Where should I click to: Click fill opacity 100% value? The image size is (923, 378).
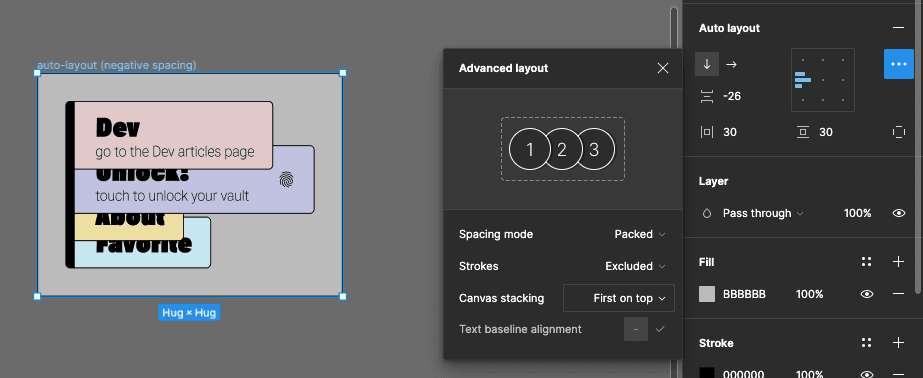809,294
